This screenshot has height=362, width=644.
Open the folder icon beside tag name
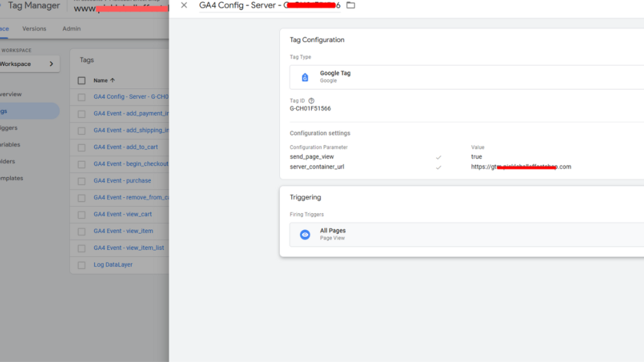click(351, 5)
